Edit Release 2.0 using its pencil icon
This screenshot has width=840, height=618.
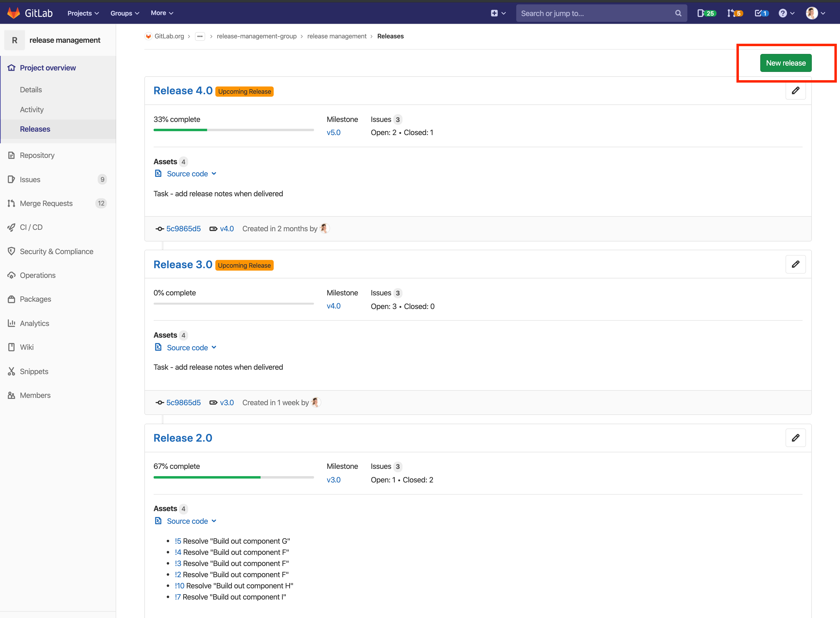[x=796, y=438]
